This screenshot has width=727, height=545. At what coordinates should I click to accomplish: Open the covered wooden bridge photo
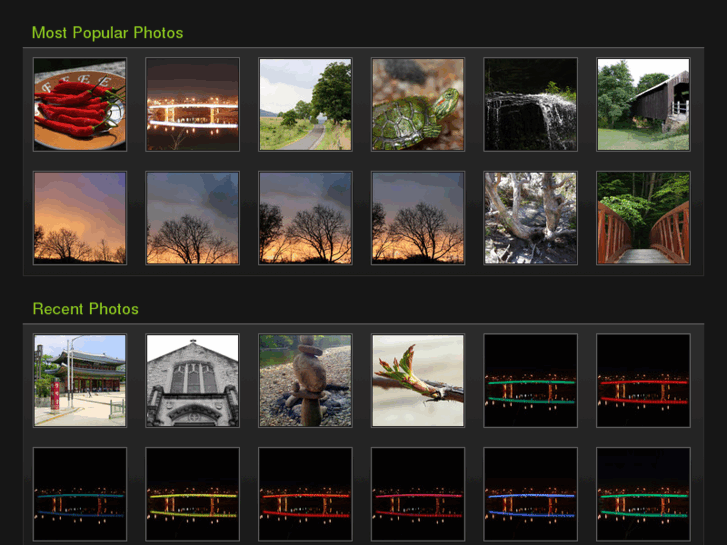(643, 104)
